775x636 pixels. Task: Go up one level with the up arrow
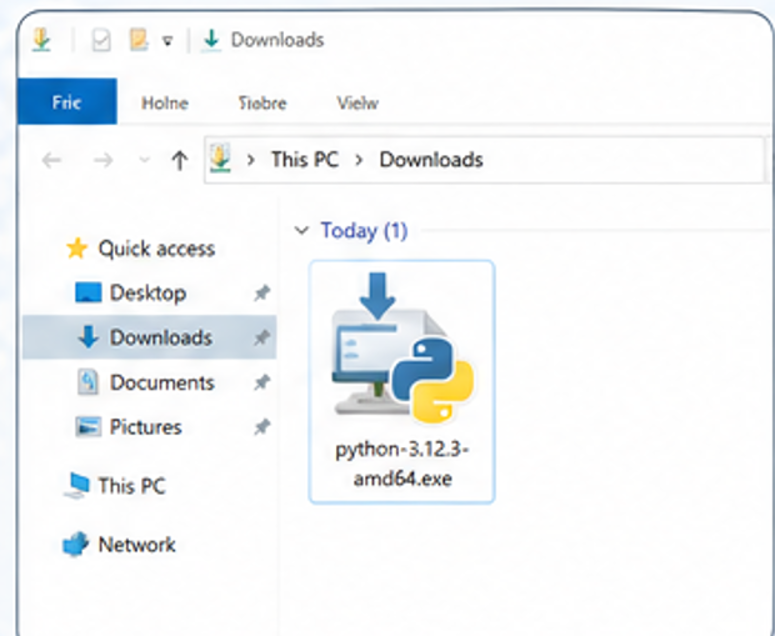point(179,160)
